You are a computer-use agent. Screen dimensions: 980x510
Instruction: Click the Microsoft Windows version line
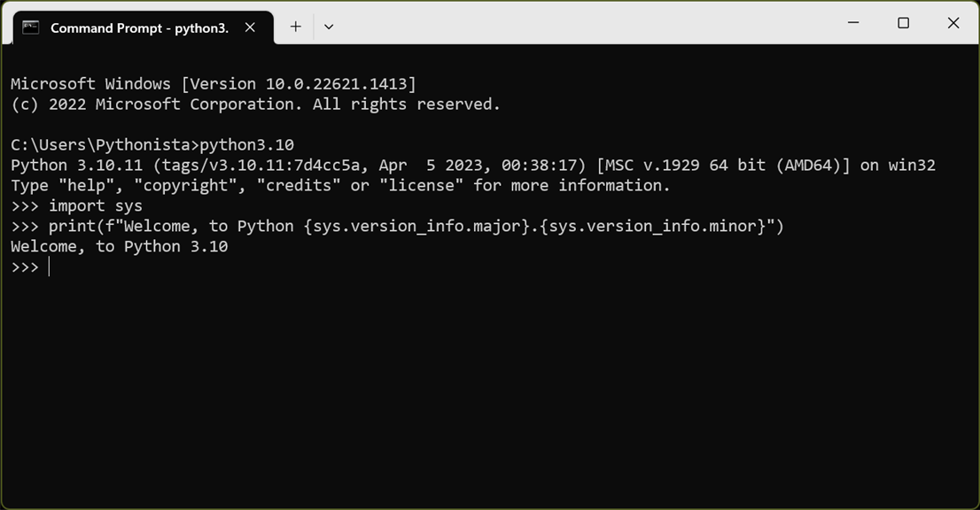click(213, 84)
